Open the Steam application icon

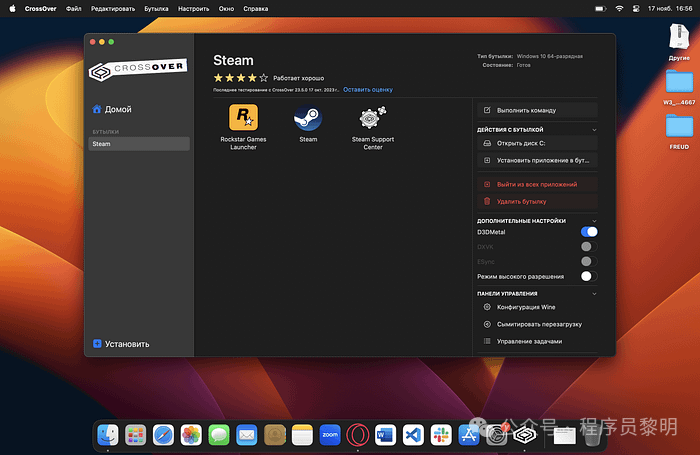[x=308, y=118]
